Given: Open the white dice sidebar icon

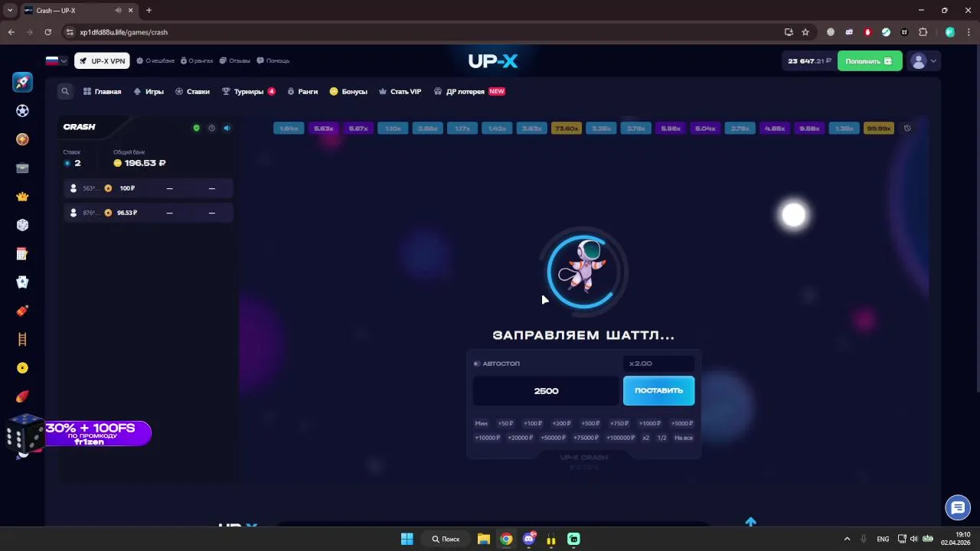Looking at the screenshot, I should (22, 225).
